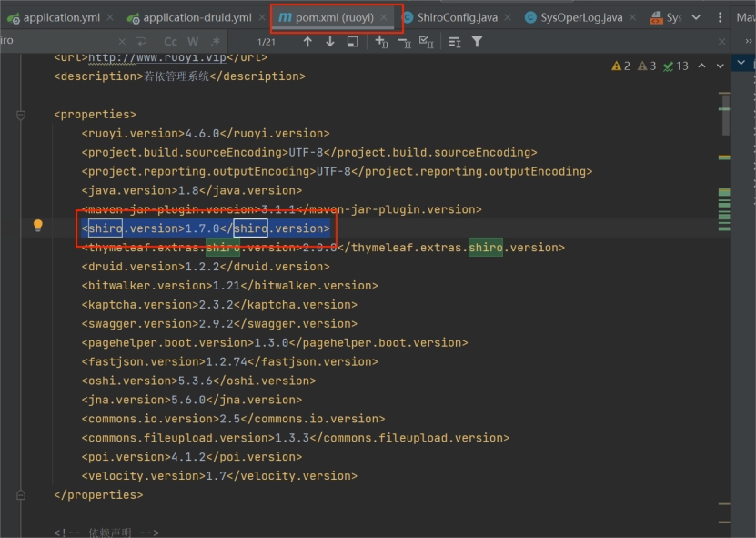756x538 pixels.
Task: Collapse the fold marker near the closing properties tag
Action: tap(20, 494)
